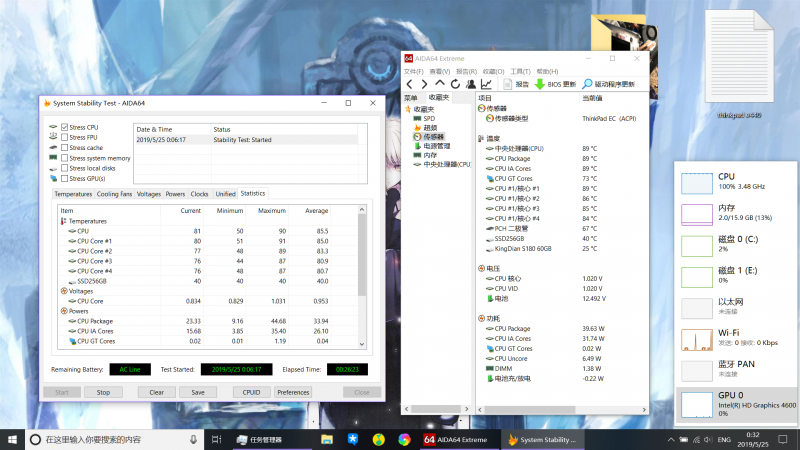Screen dimensions: 800x450
Task: Switch to the Menu tab in AIDA64 sidebar
Action: coord(411,97)
